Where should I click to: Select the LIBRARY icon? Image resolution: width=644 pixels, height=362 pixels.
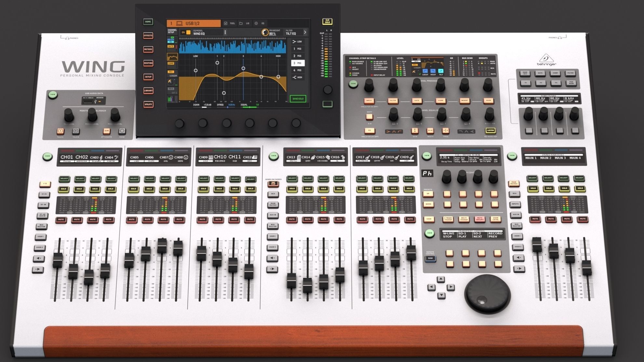click(x=149, y=90)
